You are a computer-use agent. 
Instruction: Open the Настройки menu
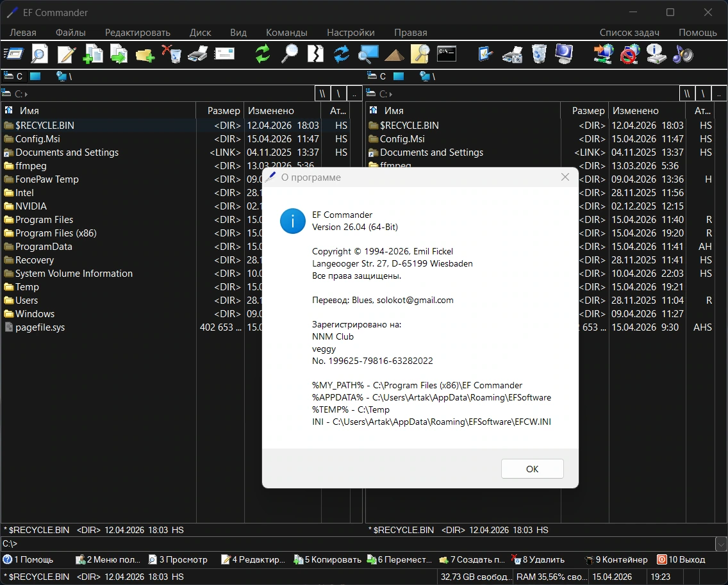coord(351,33)
